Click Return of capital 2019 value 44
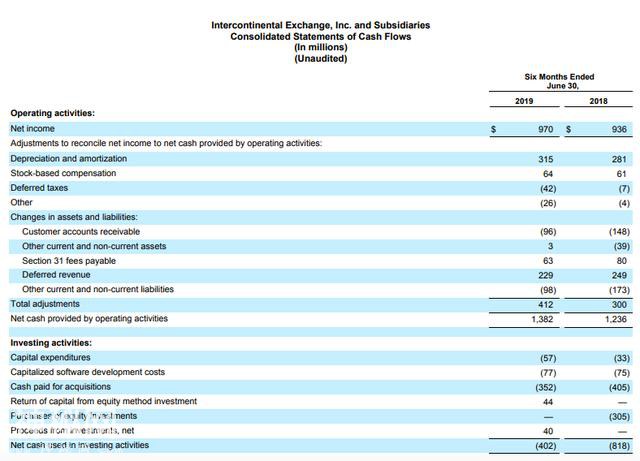This screenshot has height=461, width=640. [x=548, y=402]
